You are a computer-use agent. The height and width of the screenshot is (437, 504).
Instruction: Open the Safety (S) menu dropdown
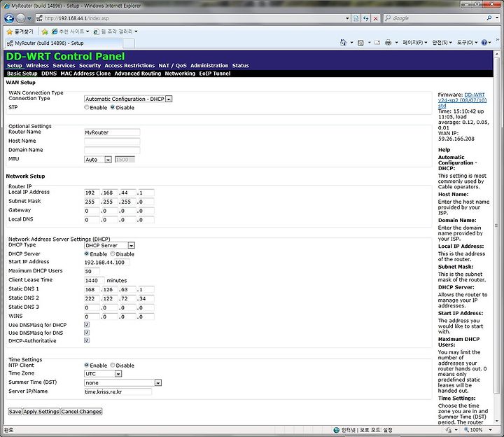pos(442,43)
